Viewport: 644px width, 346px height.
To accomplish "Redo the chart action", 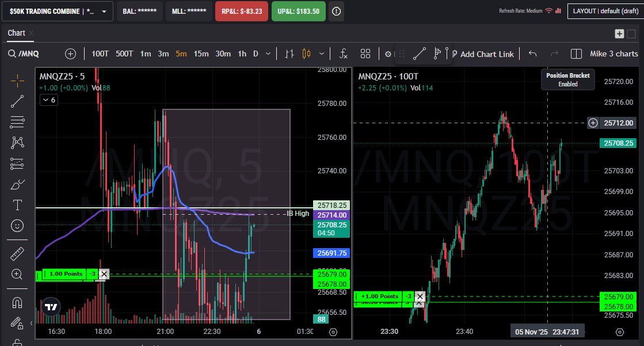I will [554, 54].
